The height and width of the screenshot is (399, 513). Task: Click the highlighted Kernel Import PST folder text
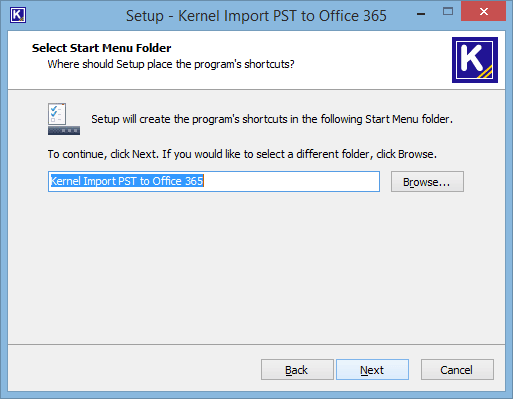(127, 181)
